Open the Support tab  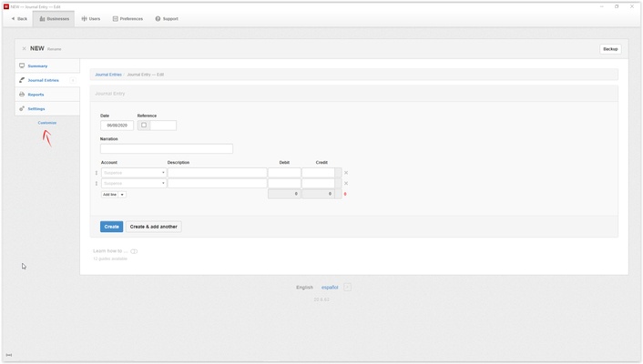pyautogui.click(x=167, y=19)
